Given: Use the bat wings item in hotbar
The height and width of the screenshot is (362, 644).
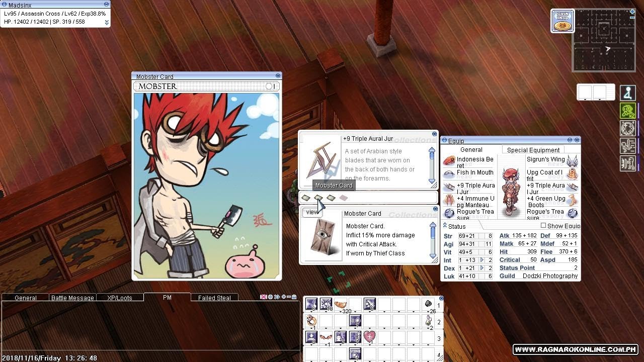Looking at the screenshot, I should pyautogui.click(x=326, y=337).
